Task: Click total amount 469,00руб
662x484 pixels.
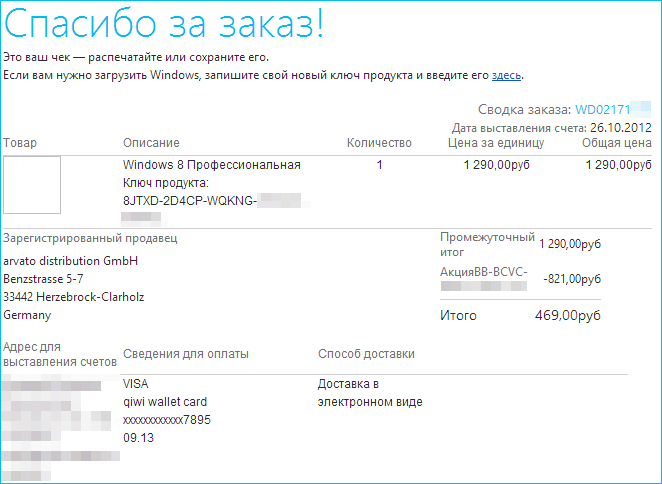Action: (568, 315)
